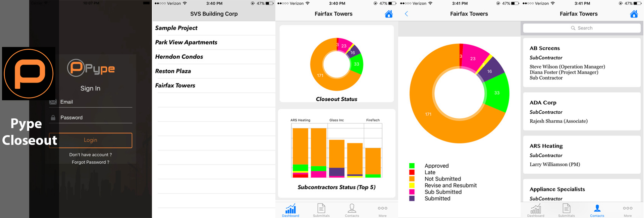Focus the Email input on the sign-in screen
The image size is (644, 218).
point(91,102)
